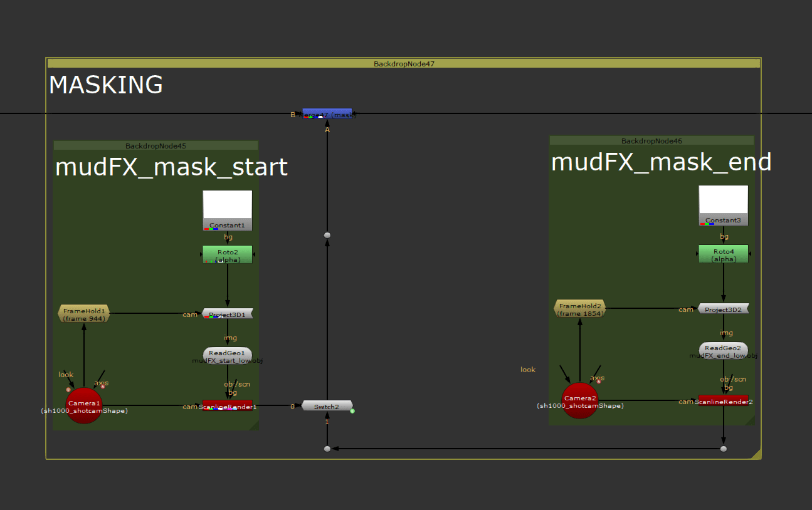Screen dimensions: 812x510
Task: Open the Roto4 (alpha) node
Action: click(x=723, y=253)
